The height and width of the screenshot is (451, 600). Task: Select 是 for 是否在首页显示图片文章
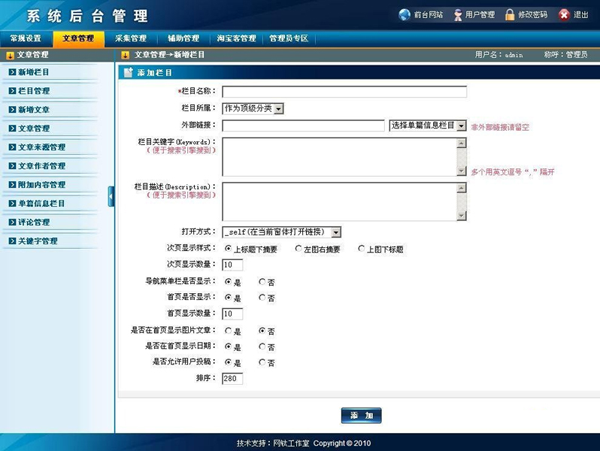click(228, 330)
